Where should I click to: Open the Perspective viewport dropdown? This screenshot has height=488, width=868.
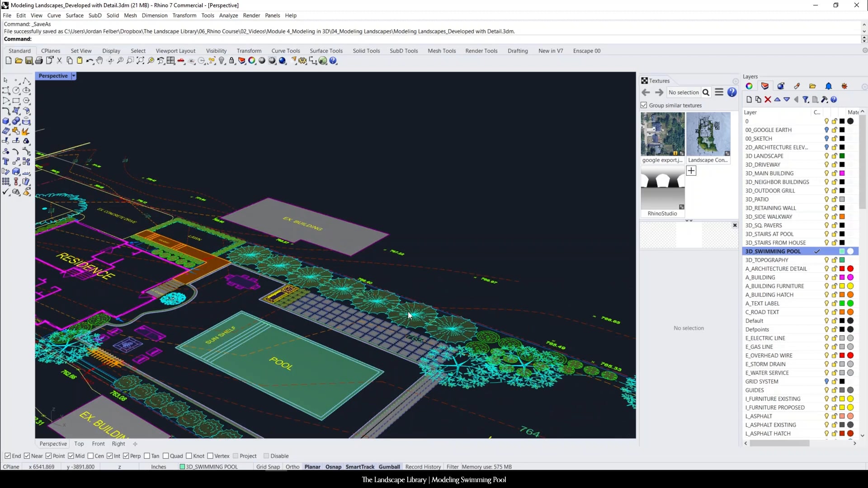pyautogui.click(x=74, y=75)
